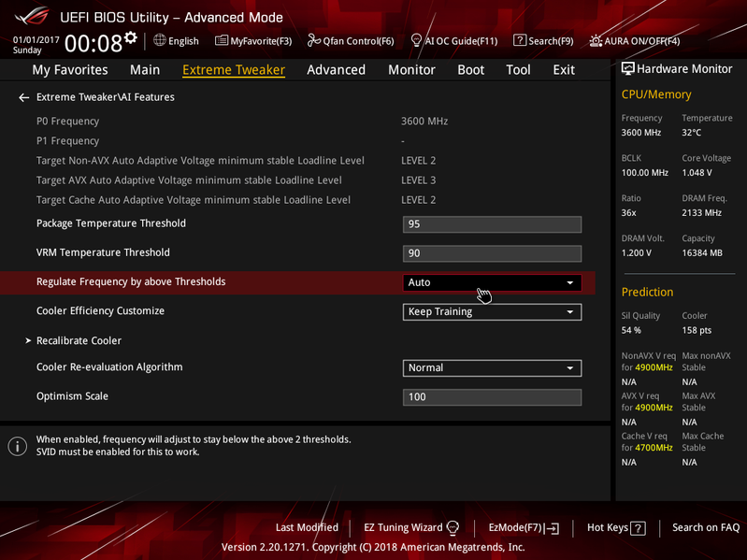This screenshot has height=560, width=747.
Task: Click Cooler Re-evaluation Algorithm label
Action: click(x=109, y=367)
